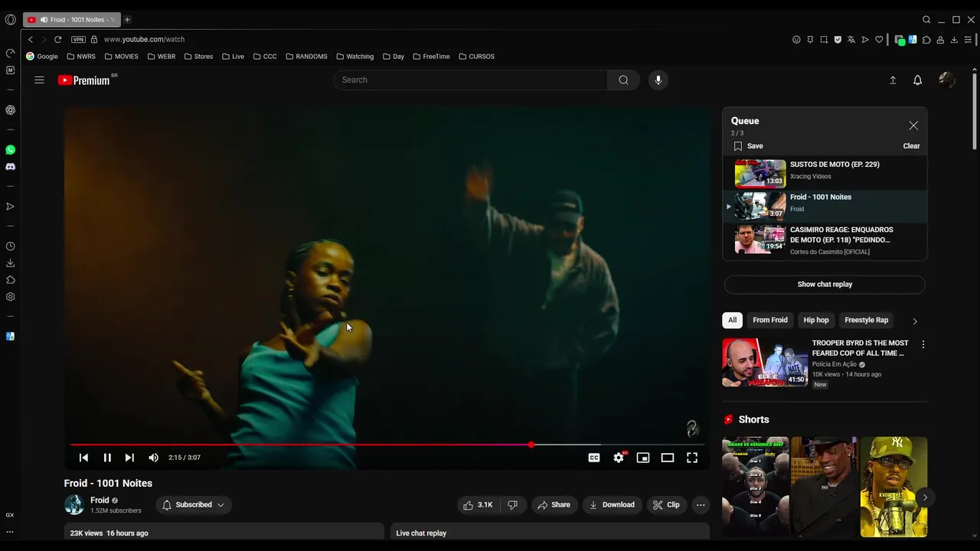This screenshot has width=980, height=551.
Task: Open video settings gear
Action: (619, 458)
